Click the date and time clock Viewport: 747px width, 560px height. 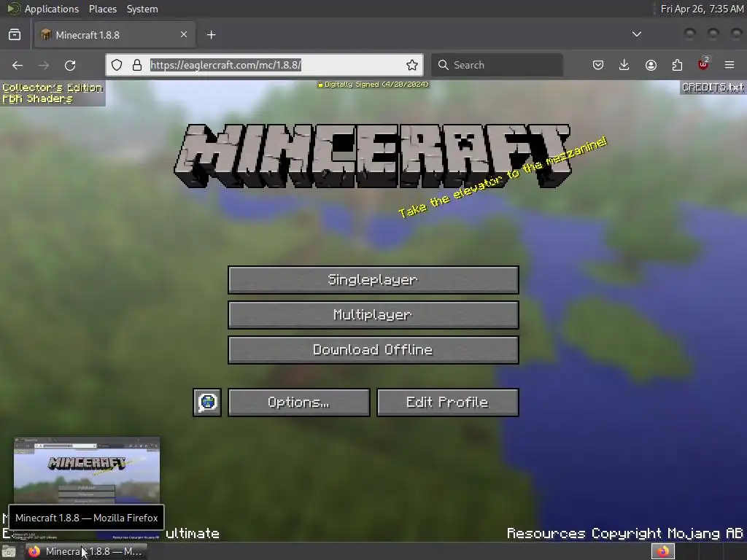point(702,9)
